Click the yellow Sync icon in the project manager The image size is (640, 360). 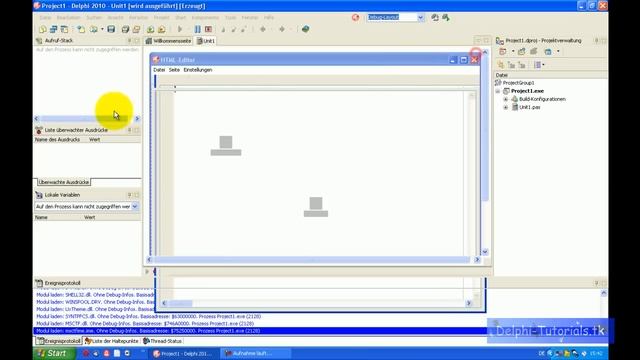[x=501, y=65]
